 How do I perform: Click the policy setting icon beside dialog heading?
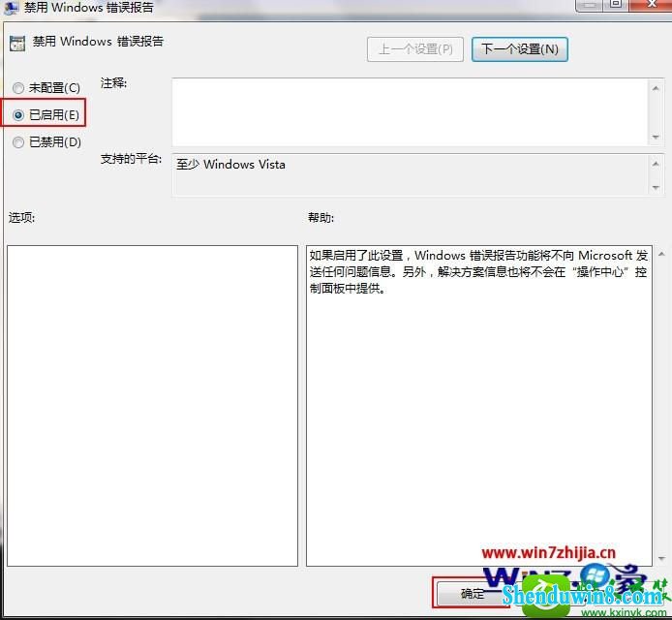(x=17, y=44)
